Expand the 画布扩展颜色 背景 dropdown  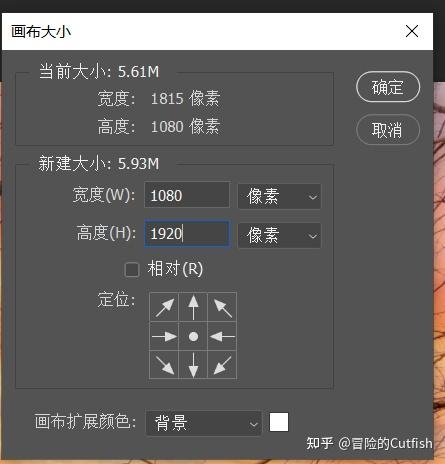(x=204, y=423)
